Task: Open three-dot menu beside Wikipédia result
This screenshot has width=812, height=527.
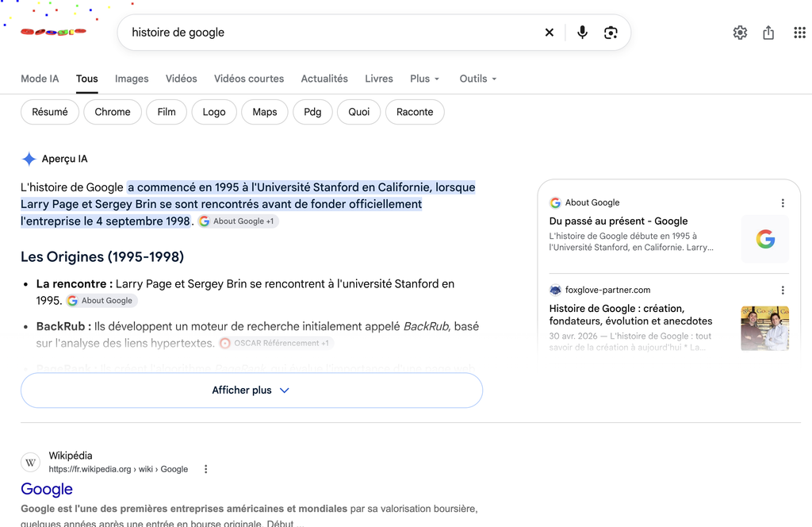Action: [x=205, y=469]
